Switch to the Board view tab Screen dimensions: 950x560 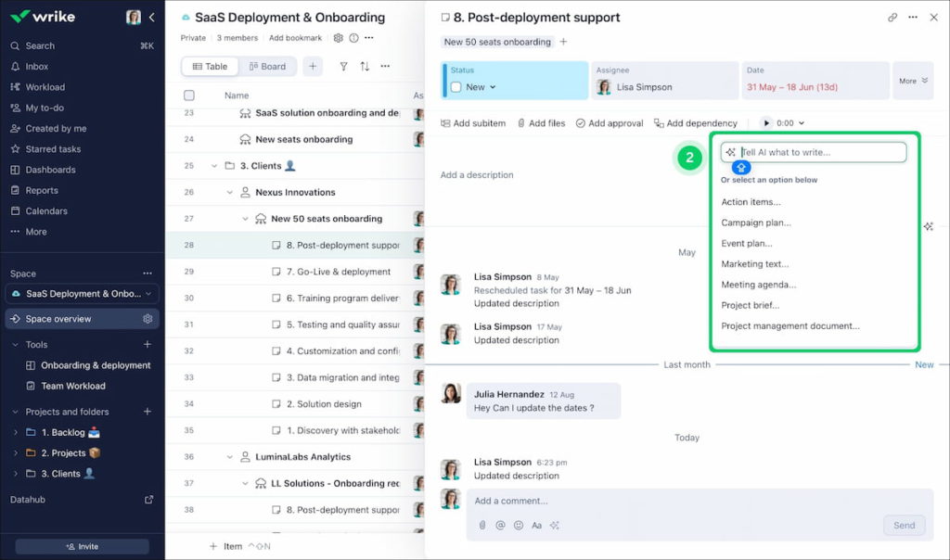[269, 66]
